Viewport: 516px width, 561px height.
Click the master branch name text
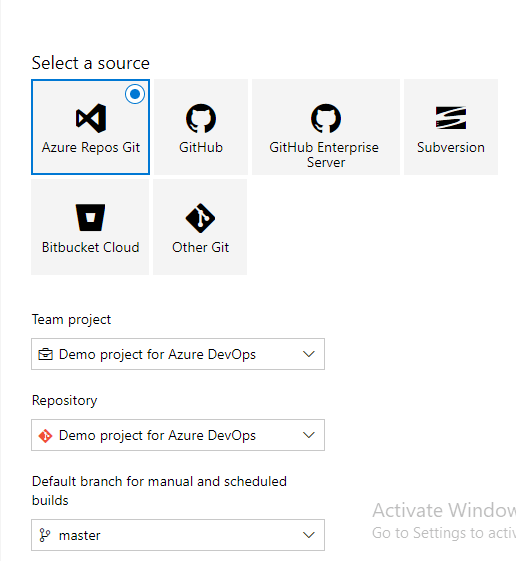click(x=80, y=536)
